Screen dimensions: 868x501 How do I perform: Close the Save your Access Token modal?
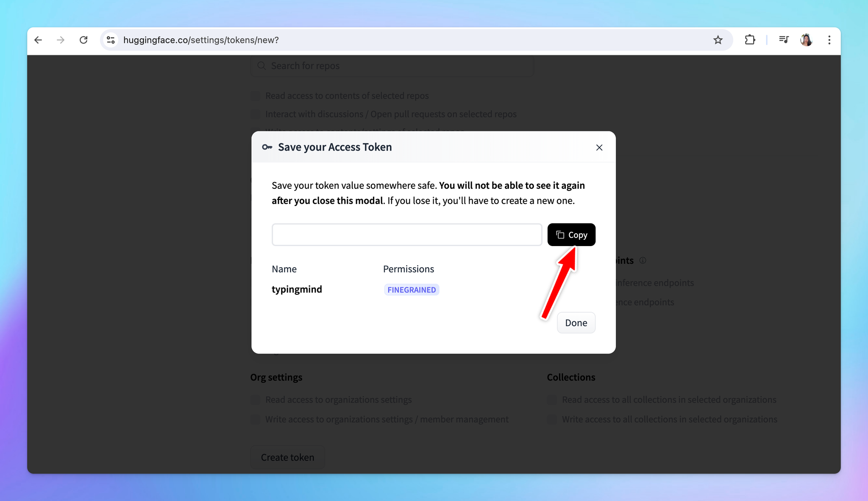click(x=599, y=147)
